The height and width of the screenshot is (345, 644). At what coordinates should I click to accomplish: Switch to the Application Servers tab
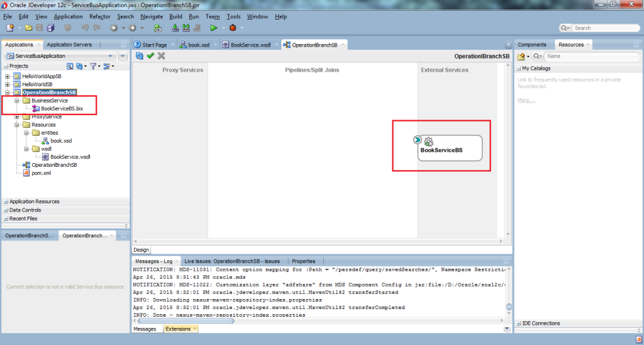[x=69, y=45]
